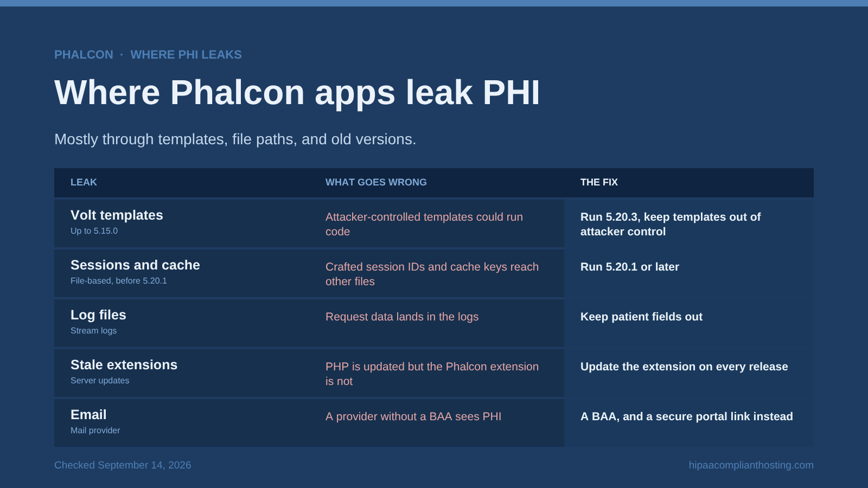Select the 'Log files' row title
868x488 pixels.
pos(98,315)
